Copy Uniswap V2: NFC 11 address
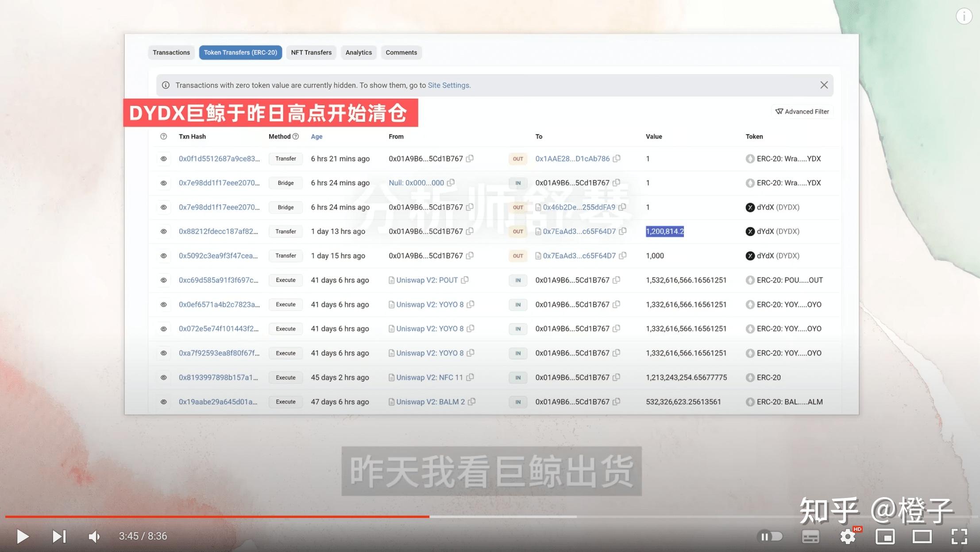The width and height of the screenshot is (980, 552). [x=470, y=378]
